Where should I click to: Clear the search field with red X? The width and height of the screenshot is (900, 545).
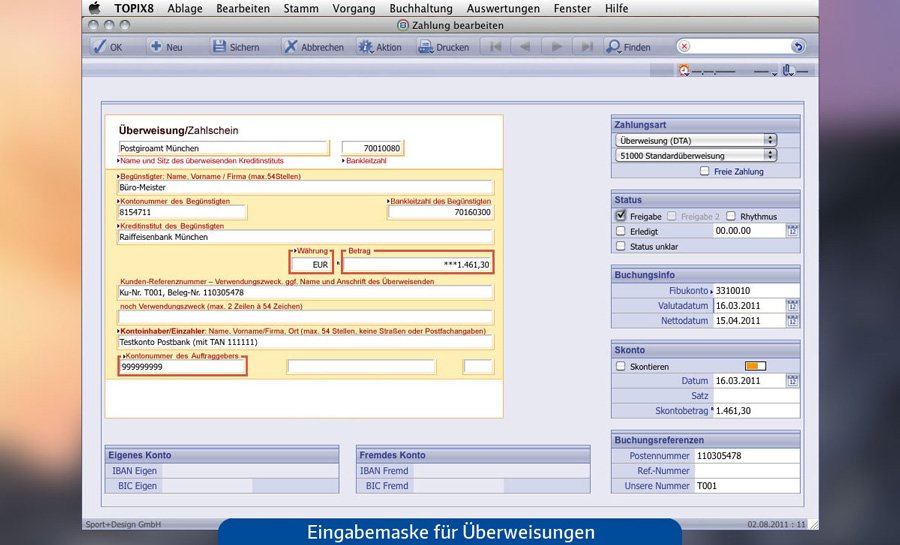tap(684, 46)
